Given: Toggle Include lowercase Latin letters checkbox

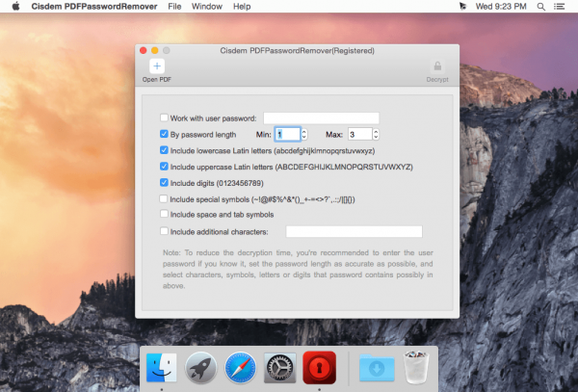Looking at the screenshot, I should tap(164, 150).
